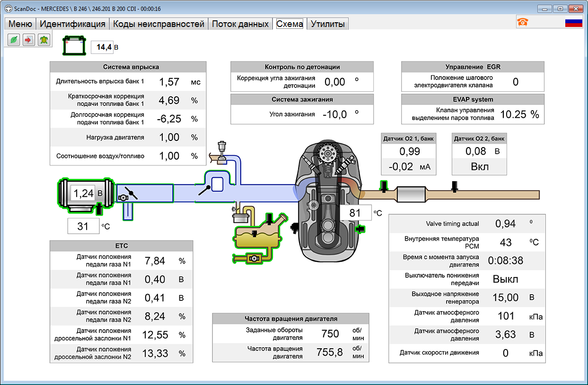Click the intake air temperature box 31
This screenshot has height=385, width=588.
coord(83,226)
